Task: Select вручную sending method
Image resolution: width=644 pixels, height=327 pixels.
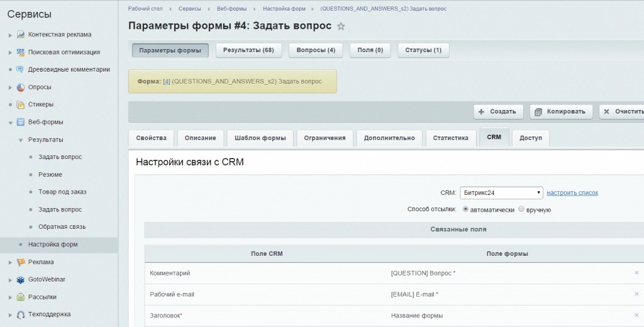Action: click(x=521, y=209)
